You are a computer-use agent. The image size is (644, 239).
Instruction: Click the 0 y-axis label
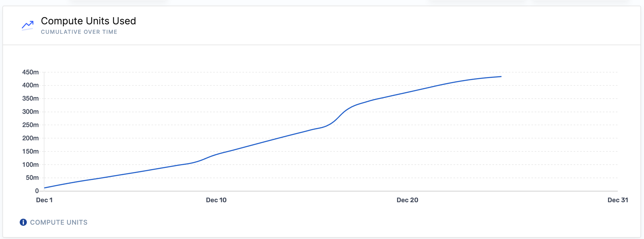click(x=37, y=191)
